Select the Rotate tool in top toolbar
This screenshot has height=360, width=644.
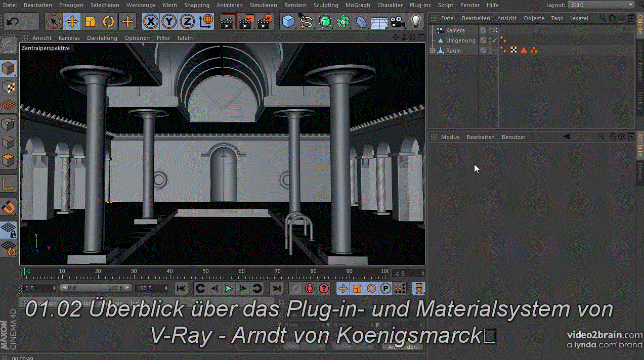point(108,22)
